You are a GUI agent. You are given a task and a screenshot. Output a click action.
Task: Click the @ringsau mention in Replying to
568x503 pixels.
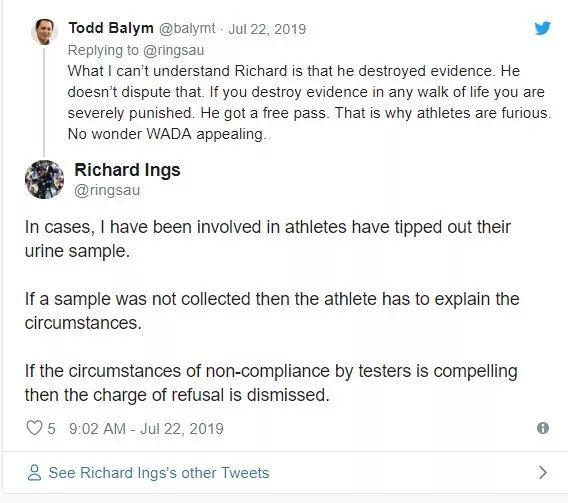pyautogui.click(x=174, y=50)
